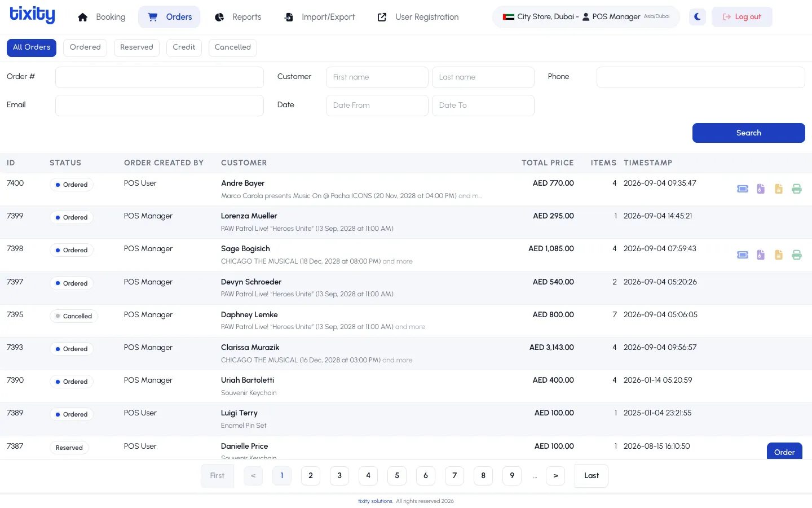This screenshot has width=812, height=508.
Task: Select the All Orders filter tab
Action: [32, 47]
